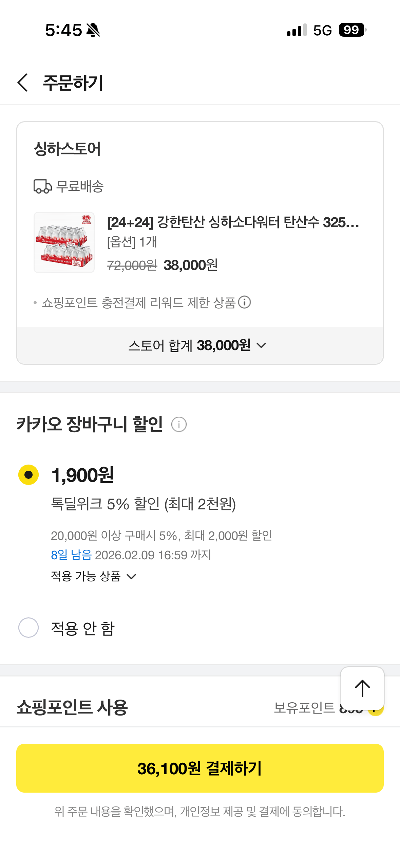Viewport: 400px width, 868px height.
Task: Open the 싱하스토어 store name
Action: pyautogui.click(x=67, y=149)
